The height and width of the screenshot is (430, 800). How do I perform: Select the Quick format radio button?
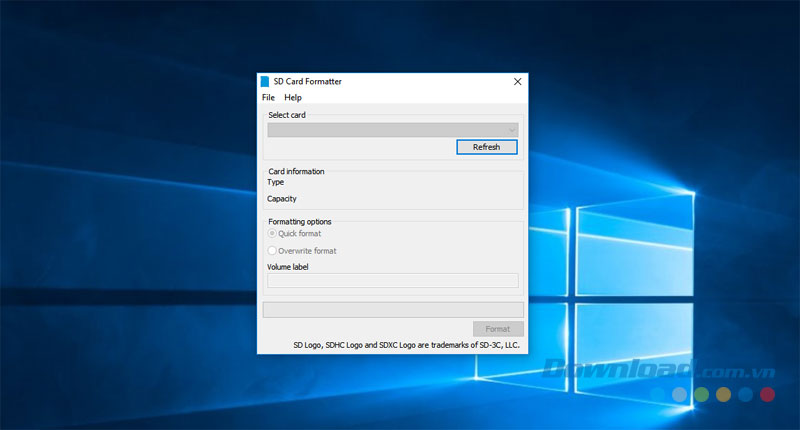[272, 233]
